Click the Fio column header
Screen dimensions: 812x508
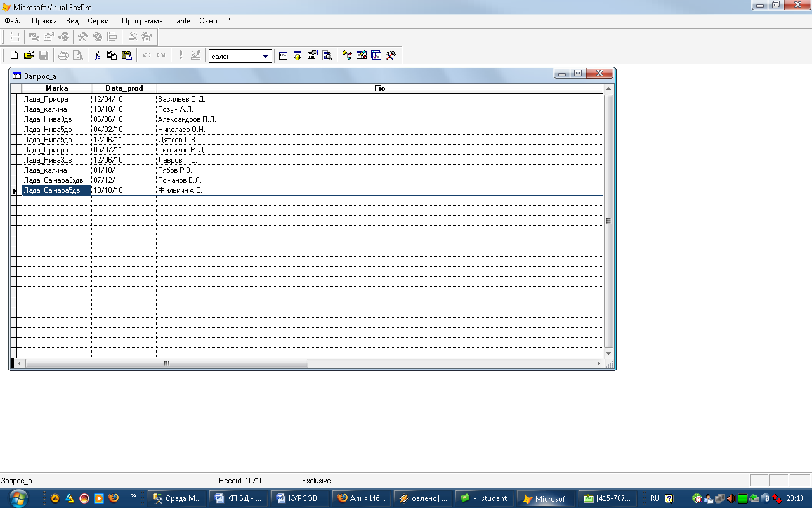379,88
